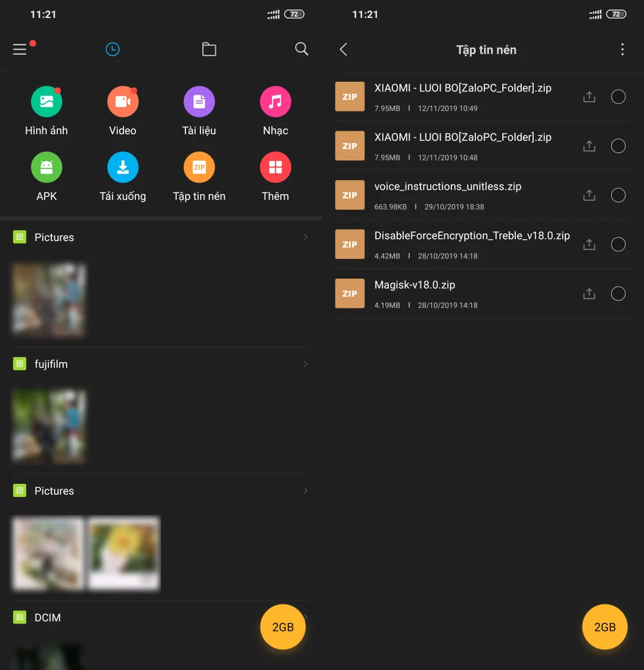Open the APK category icon
Image resolution: width=644 pixels, height=670 pixels.
pos(46,167)
